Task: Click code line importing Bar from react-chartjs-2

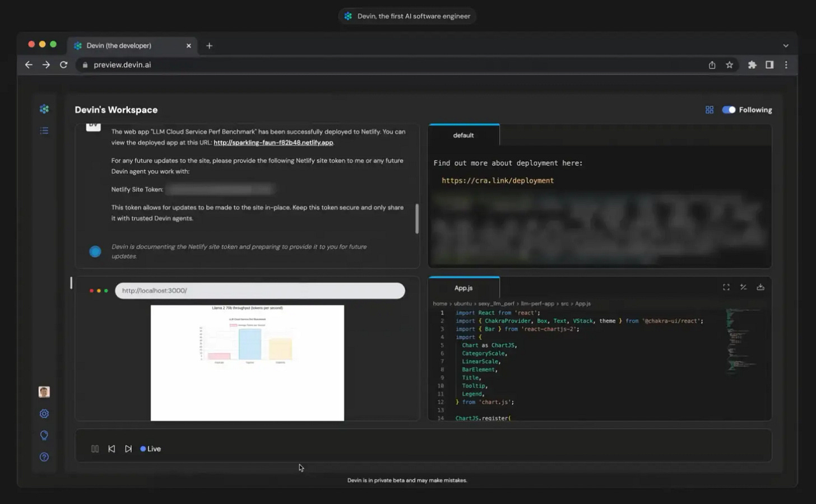Action: pos(517,329)
